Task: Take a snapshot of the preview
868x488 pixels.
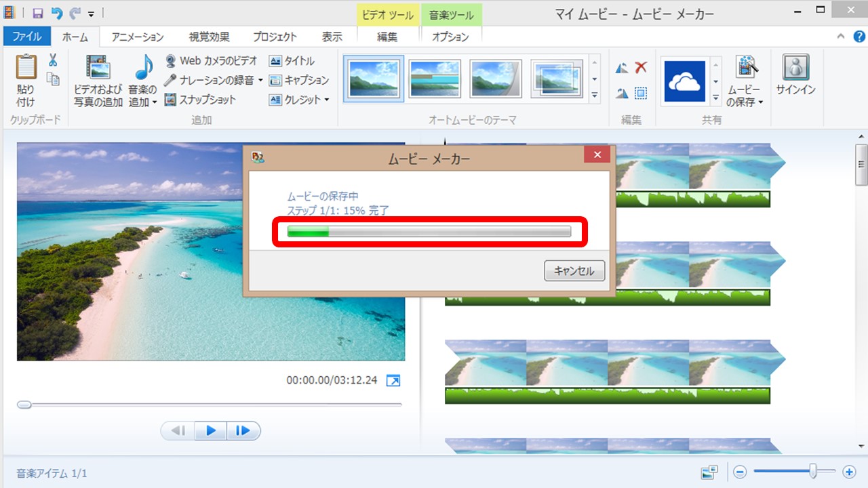Action: click(x=200, y=100)
